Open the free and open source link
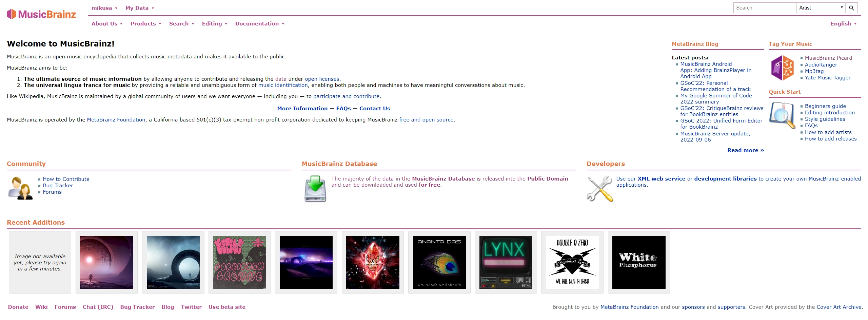This screenshot has width=868, height=320. [426, 119]
